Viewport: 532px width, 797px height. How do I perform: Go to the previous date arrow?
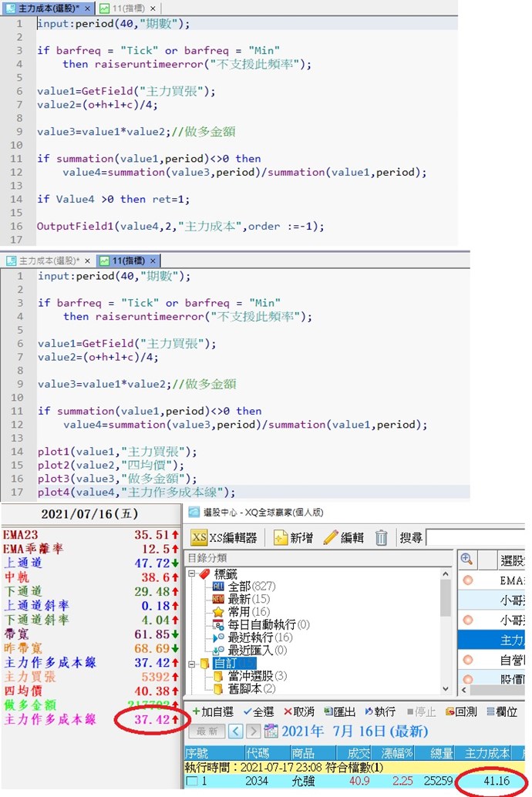pyautogui.click(x=234, y=731)
